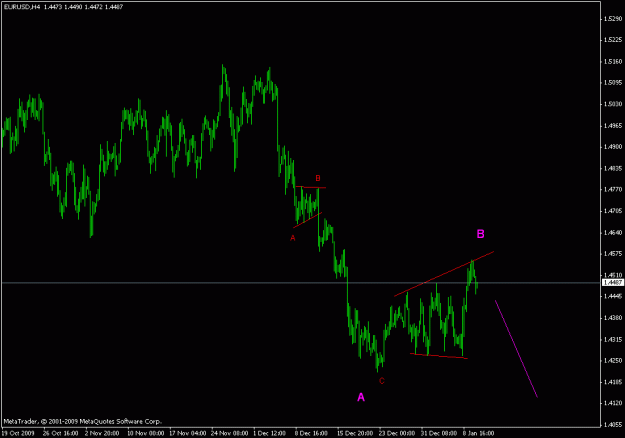Viewport: 625px width, 438px height.
Task: Click the 1.4640 price axis label
Action: pos(613,232)
